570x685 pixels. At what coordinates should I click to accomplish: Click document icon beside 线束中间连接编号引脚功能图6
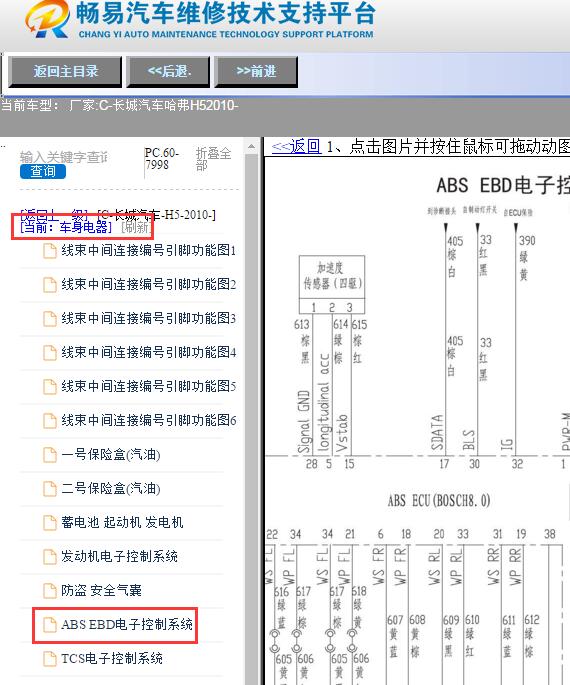(50, 421)
